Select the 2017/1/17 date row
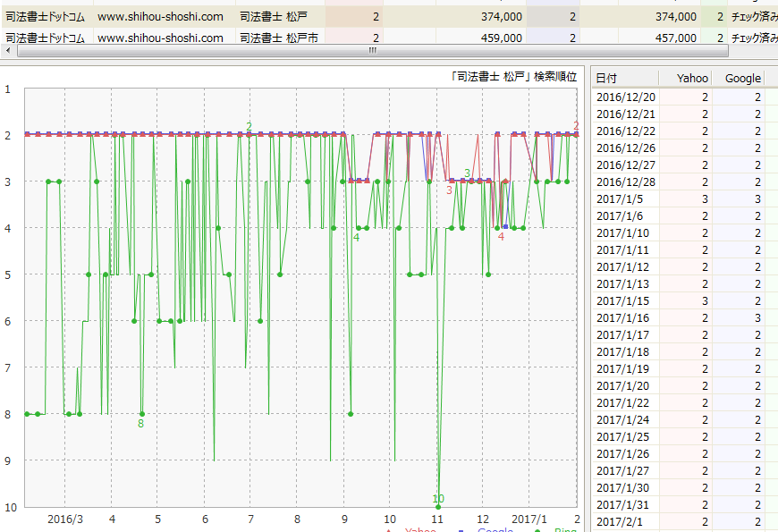The width and height of the screenshot is (778, 532). pyautogui.click(x=685, y=335)
